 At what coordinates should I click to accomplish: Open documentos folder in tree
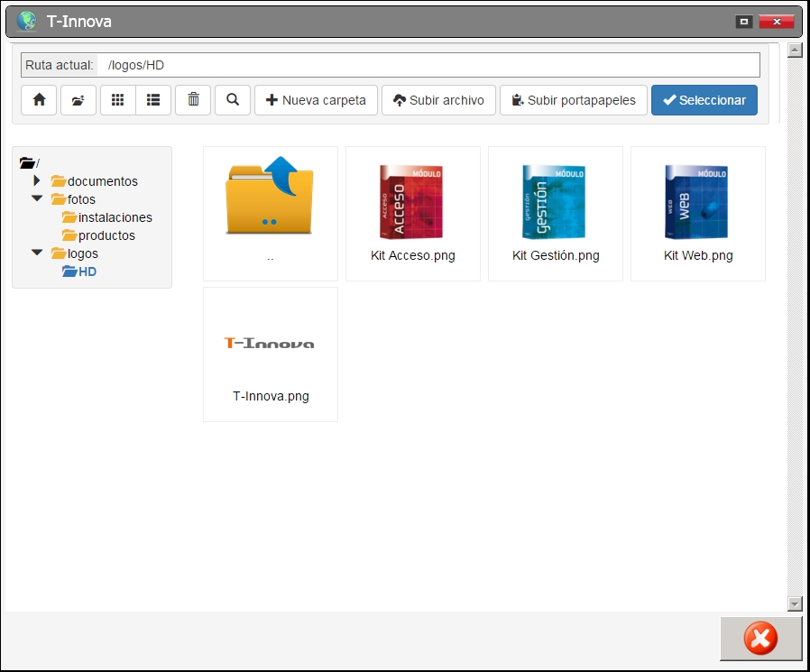[95, 181]
